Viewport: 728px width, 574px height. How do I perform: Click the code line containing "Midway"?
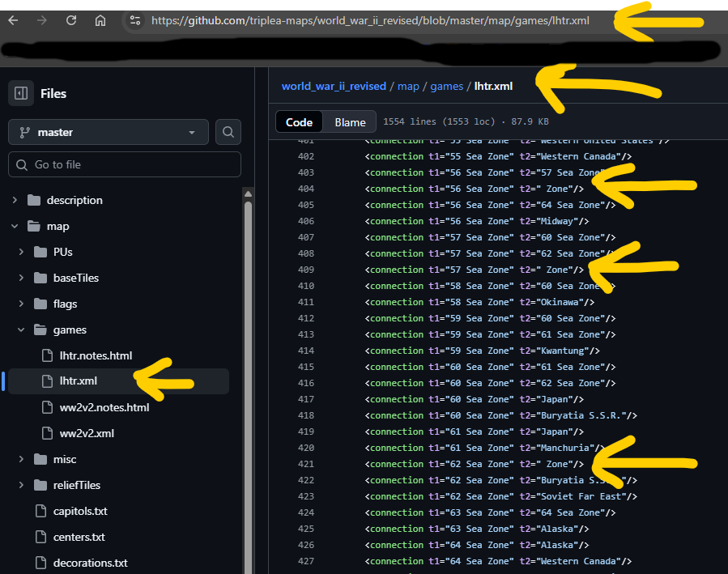pos(477,221)
